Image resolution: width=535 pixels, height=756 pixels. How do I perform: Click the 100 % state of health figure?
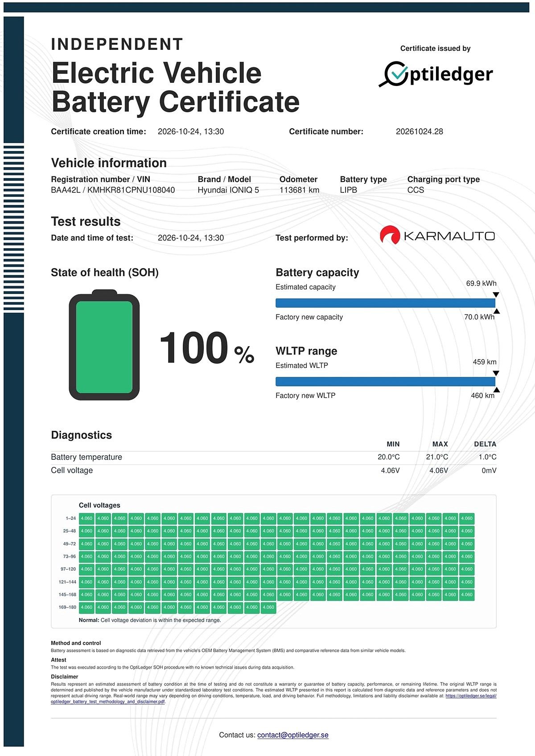[x=207, y=348]
